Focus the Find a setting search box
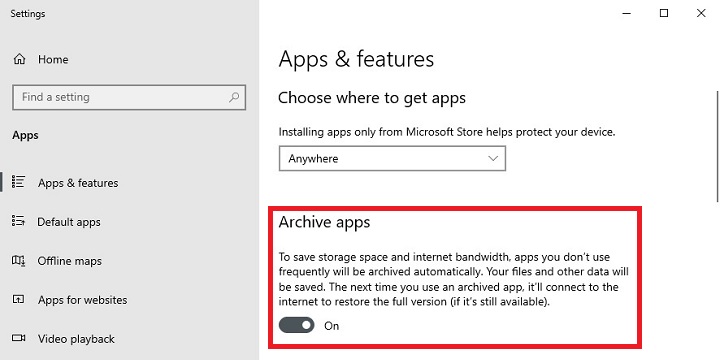Viewport: 720px width, 360px height. [x=129, y=97]
